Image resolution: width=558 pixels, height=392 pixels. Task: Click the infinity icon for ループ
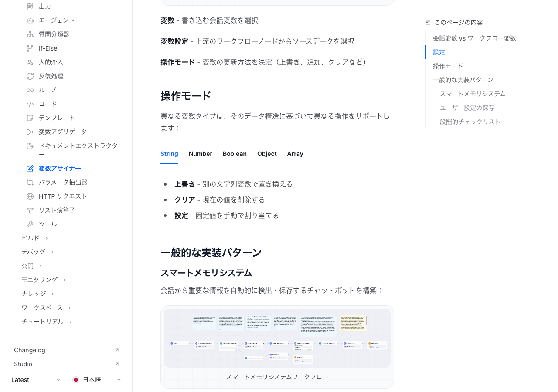(30, 90)
